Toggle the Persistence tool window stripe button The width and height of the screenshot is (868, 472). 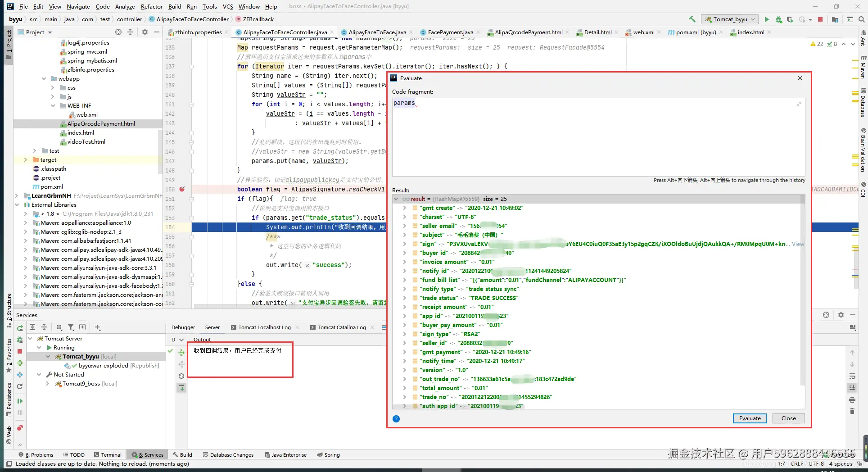9,399
